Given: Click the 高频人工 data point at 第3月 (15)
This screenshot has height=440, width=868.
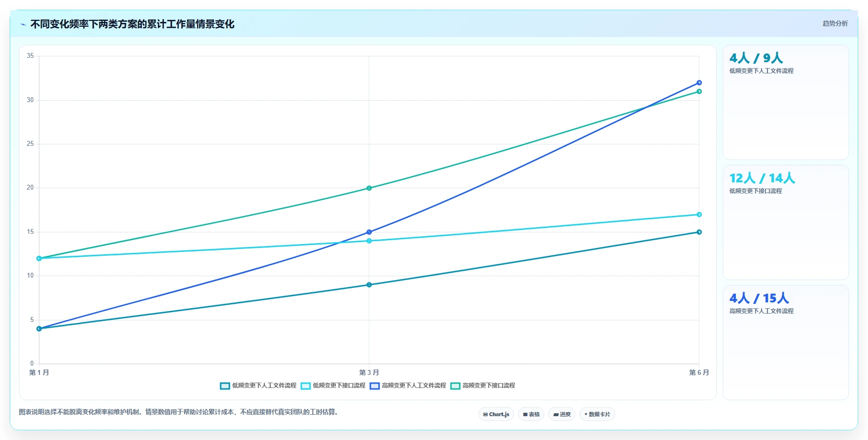Looking at the screenshot, I should coord(369,232).
